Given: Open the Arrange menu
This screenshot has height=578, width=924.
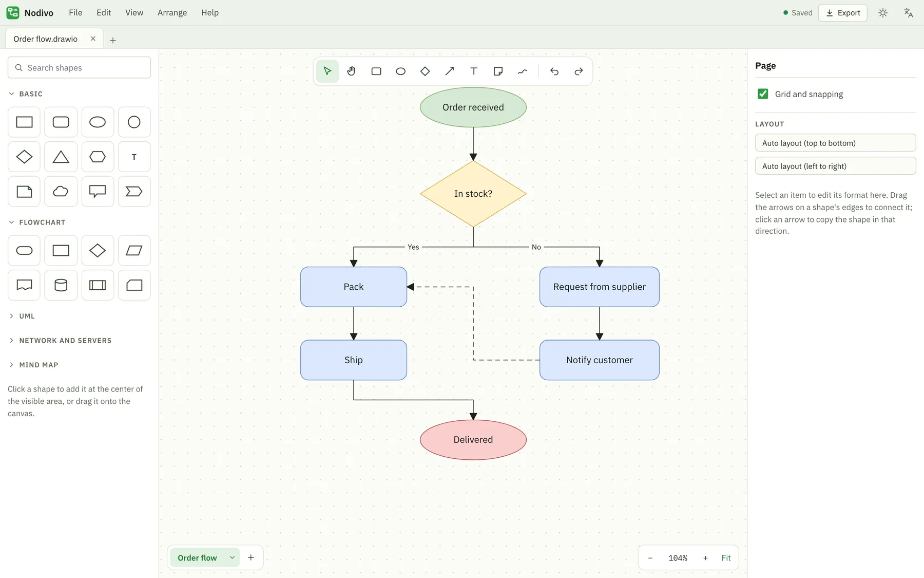Looking at the screenshot, I should pyautogui.click(x=172, y=13).
